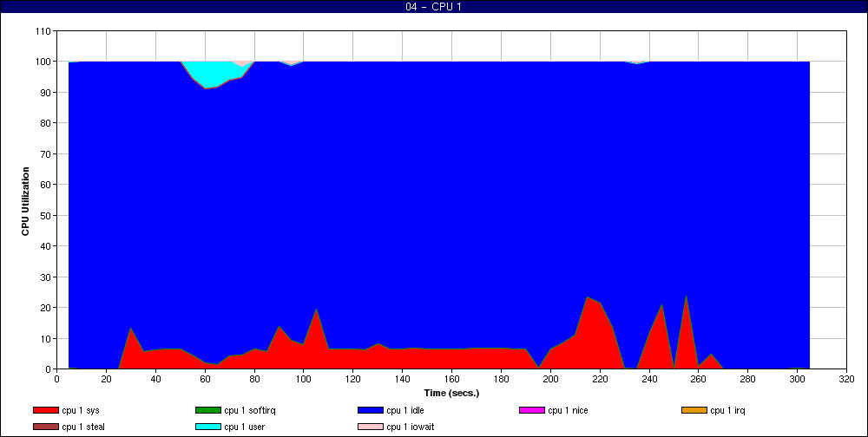Click the 'CPU Utilization' axis label
This screenshot has height=437, width=868.
[25, 201]
